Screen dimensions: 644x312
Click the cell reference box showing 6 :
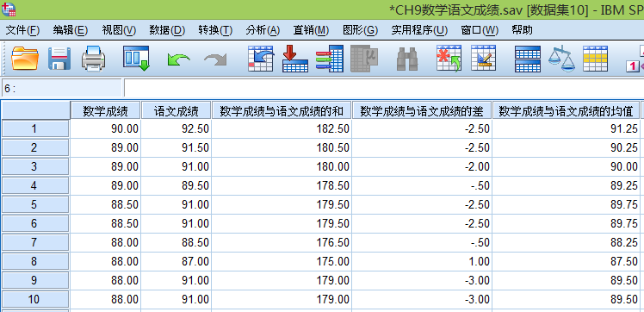click(x=62, y=88)
